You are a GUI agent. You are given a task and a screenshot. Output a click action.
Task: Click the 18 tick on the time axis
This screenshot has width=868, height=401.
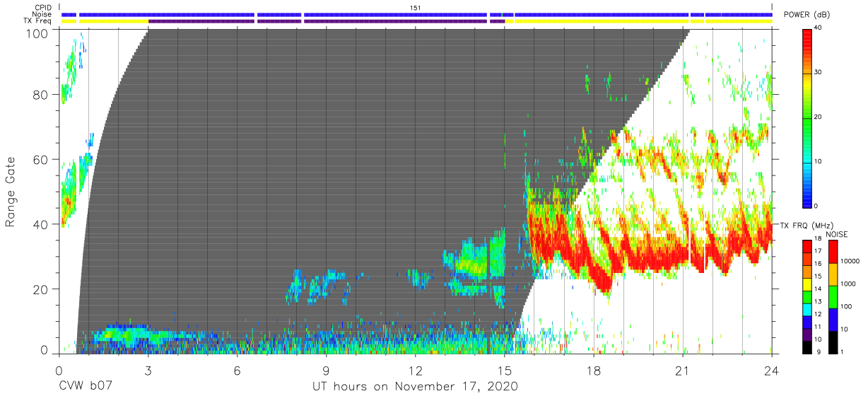pyautogui.click(x=593, y=369)
